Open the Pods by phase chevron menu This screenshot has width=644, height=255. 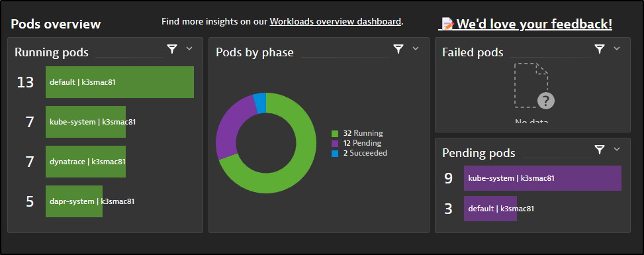pyautogui.click(x=416, y=48)
